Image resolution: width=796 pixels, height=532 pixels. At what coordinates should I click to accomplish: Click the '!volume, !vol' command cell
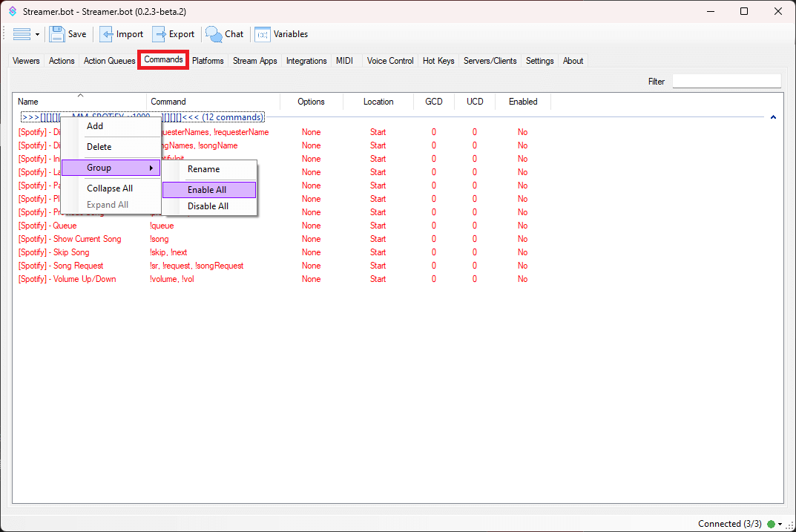(172, 279)
